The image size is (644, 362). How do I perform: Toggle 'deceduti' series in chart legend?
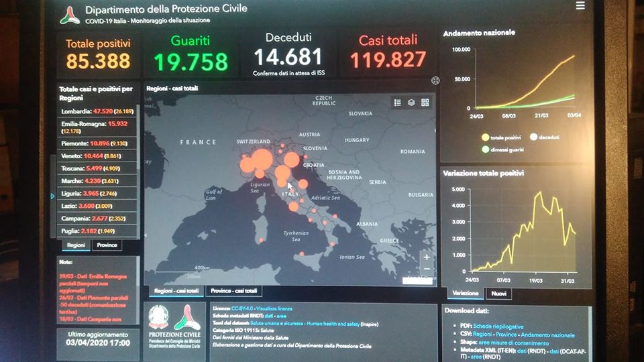[x=545, y=137]
